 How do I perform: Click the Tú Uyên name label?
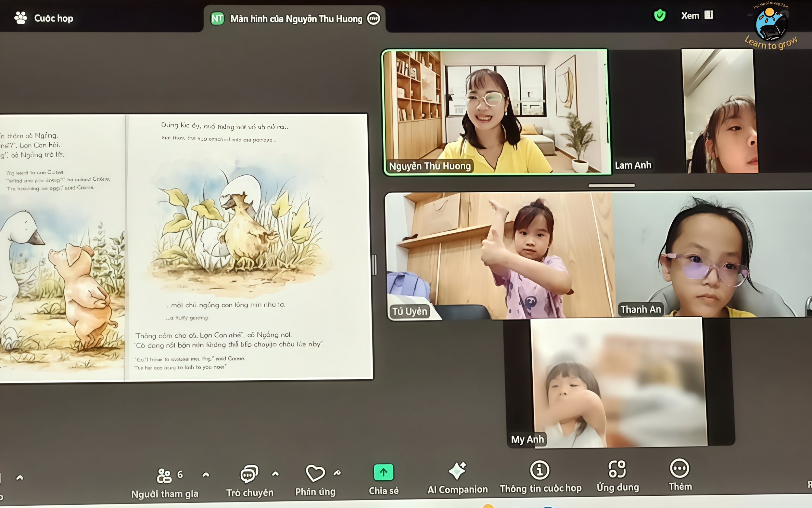pos(410,311)
